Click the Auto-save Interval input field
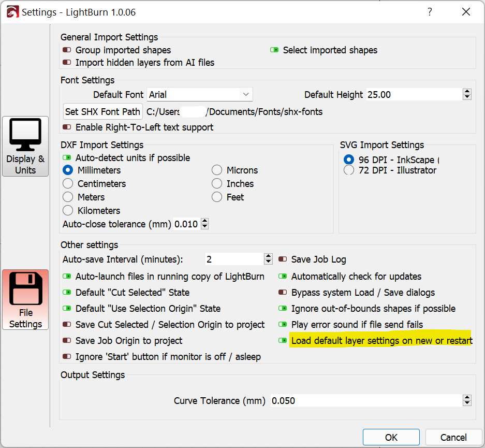The width and height of the screenshot is (485, 448). [x=233, y=259]
